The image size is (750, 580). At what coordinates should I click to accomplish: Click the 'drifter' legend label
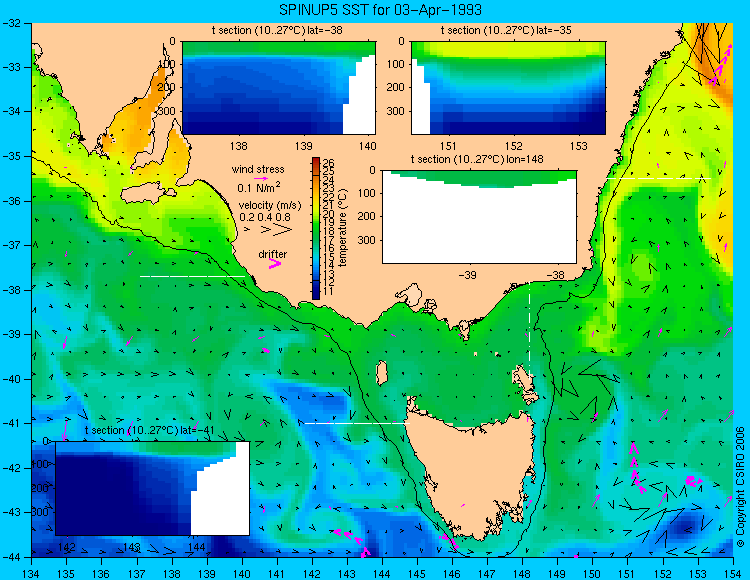click(x=273, y=254)
